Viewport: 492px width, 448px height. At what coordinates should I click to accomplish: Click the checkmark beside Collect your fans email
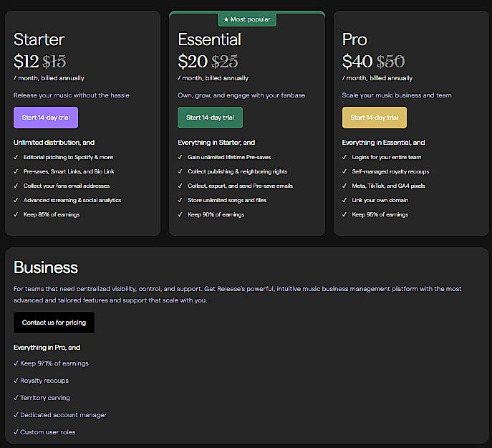pyautogui.click(x=16, y=186)
